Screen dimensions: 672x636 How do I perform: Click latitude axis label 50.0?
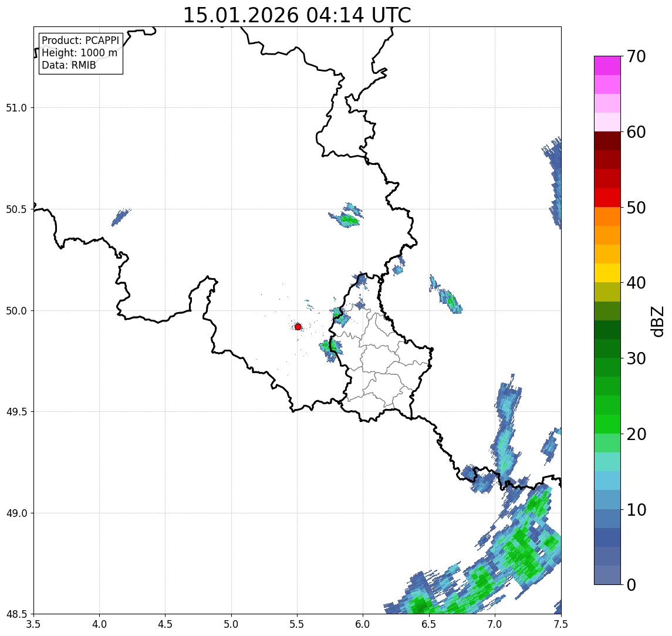point(16,311)
